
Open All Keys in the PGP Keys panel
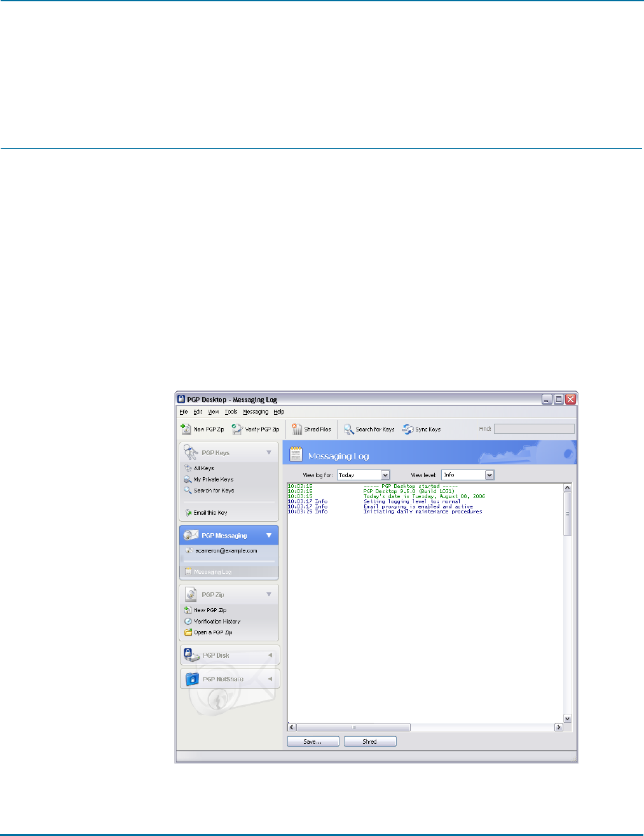pyautogui.click(x=203, y=468)
